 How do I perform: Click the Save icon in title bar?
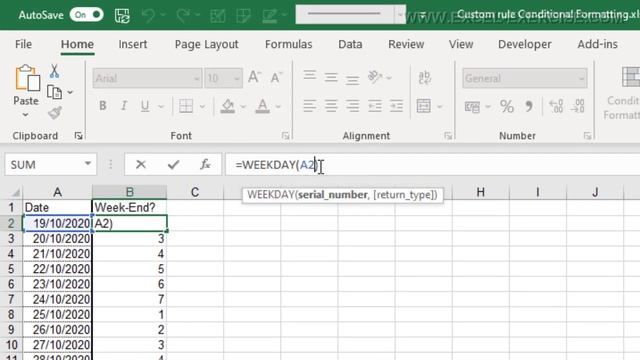pyautogui.click(x=122, y=16)
